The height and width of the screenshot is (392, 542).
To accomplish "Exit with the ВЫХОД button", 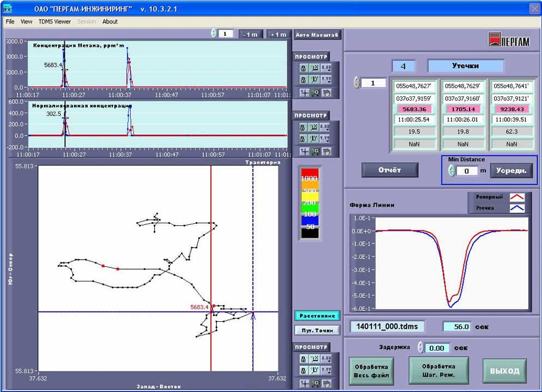I will pyautogui.click(x=504, y=371).
